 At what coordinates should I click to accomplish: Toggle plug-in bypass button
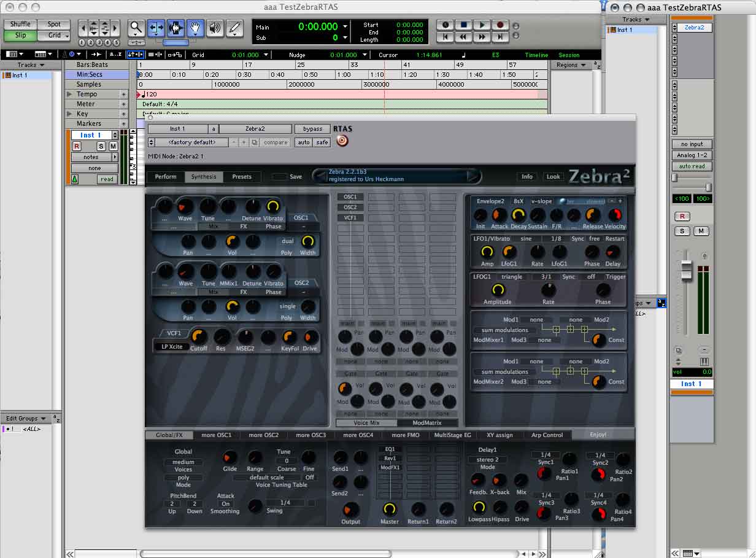[312, 129]
